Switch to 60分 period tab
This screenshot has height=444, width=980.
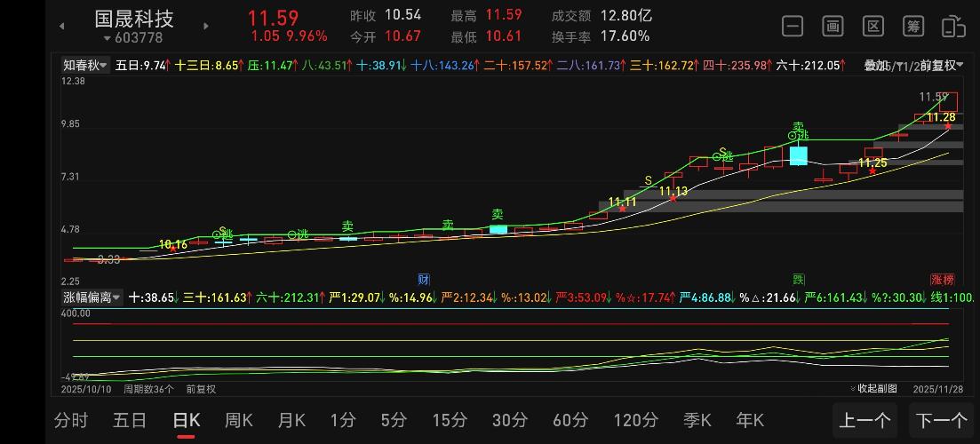tap(570, 420)
